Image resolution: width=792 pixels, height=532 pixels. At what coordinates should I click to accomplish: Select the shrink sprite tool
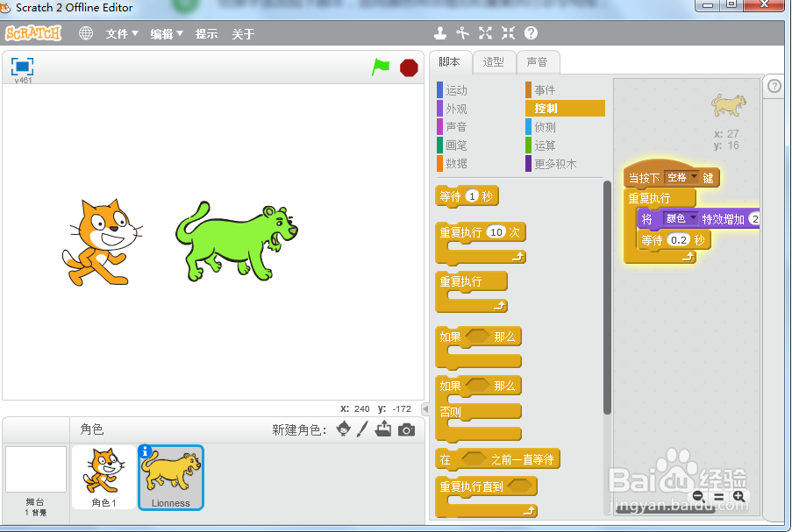coord(508,33)
